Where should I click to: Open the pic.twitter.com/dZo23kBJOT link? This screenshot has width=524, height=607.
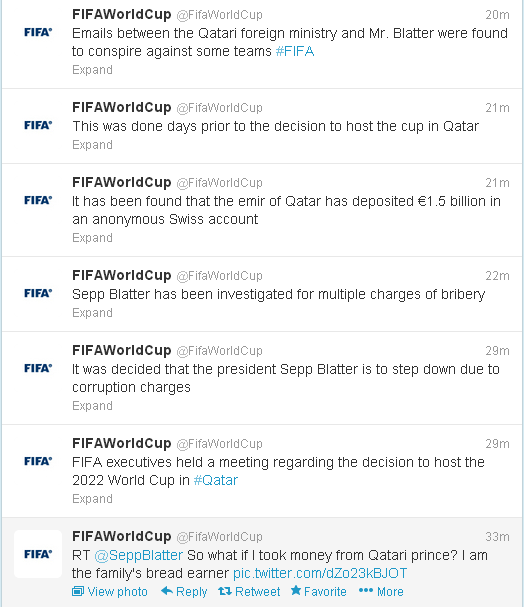pyautogui.click(x=320, y=573)
